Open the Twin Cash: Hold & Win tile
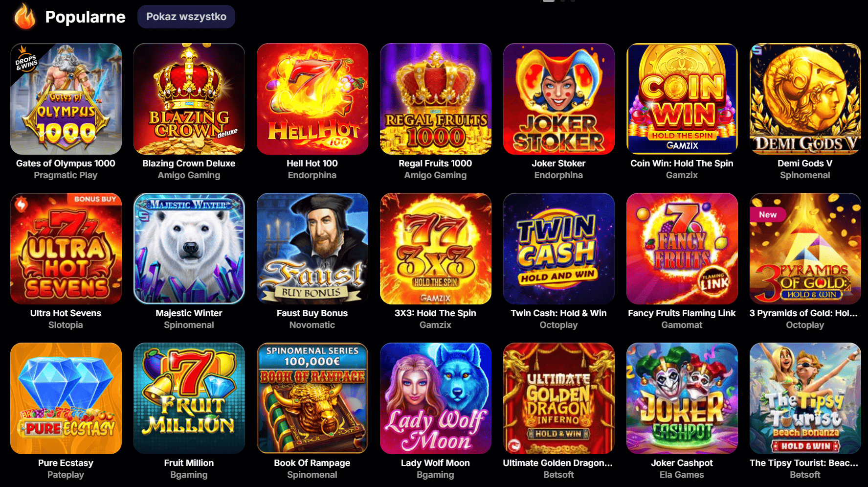The image size is (868, 487). coord(559,249)
